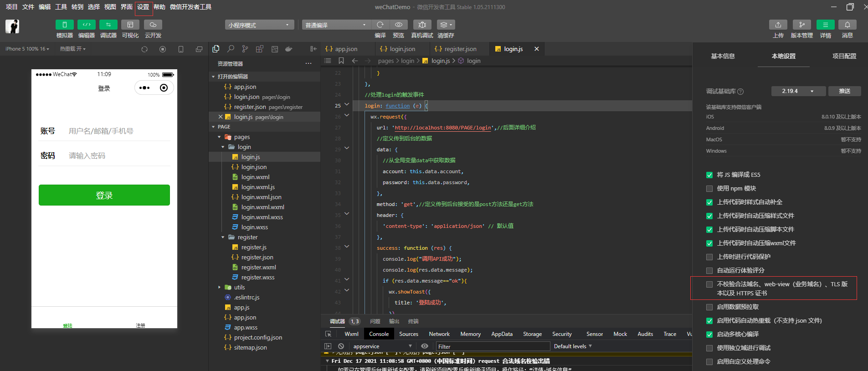The image size is (868, 371).
Task: Click the green 登录 button in simulator
Action: (x=104, y=195)
